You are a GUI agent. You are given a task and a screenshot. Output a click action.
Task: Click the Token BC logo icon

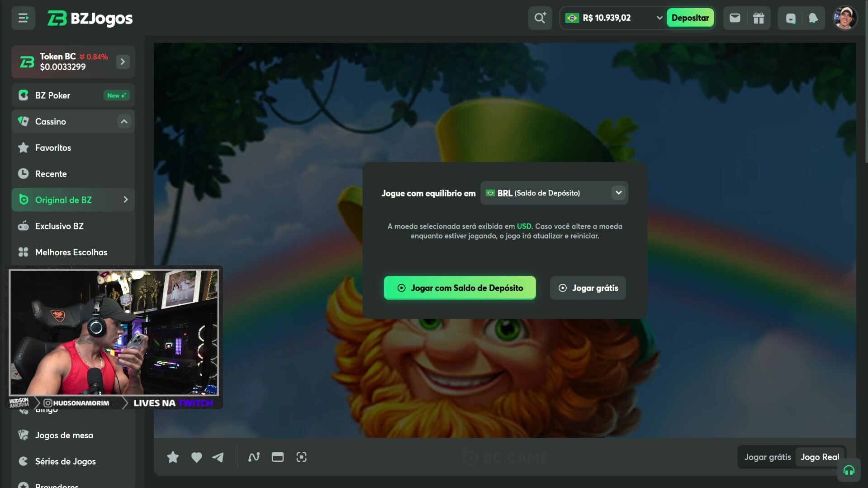pyautogui.click(x=27, y=62)
